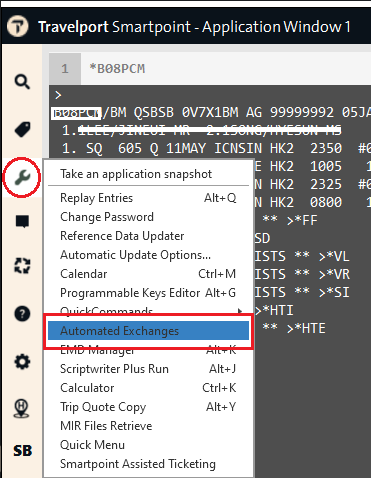Click the HK2 2325 segment row text
Viewport: 371px width, 478px height.
click(306, 184)
